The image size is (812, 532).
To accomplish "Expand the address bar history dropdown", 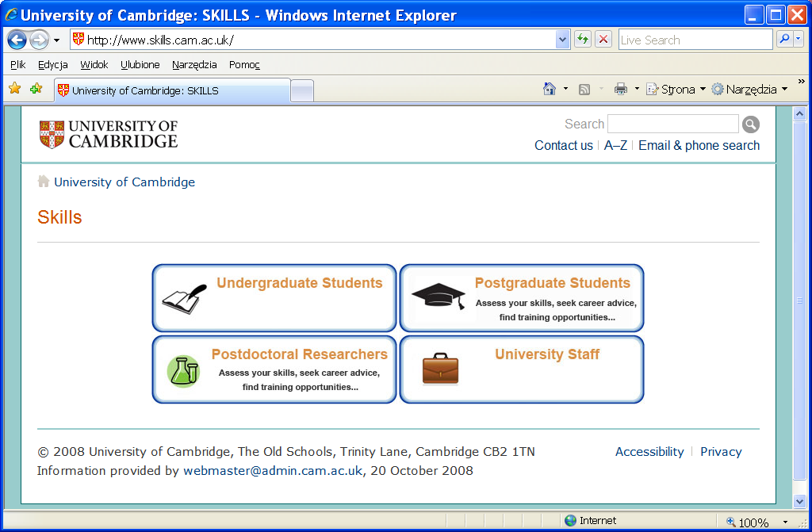I will coord(562,40).
